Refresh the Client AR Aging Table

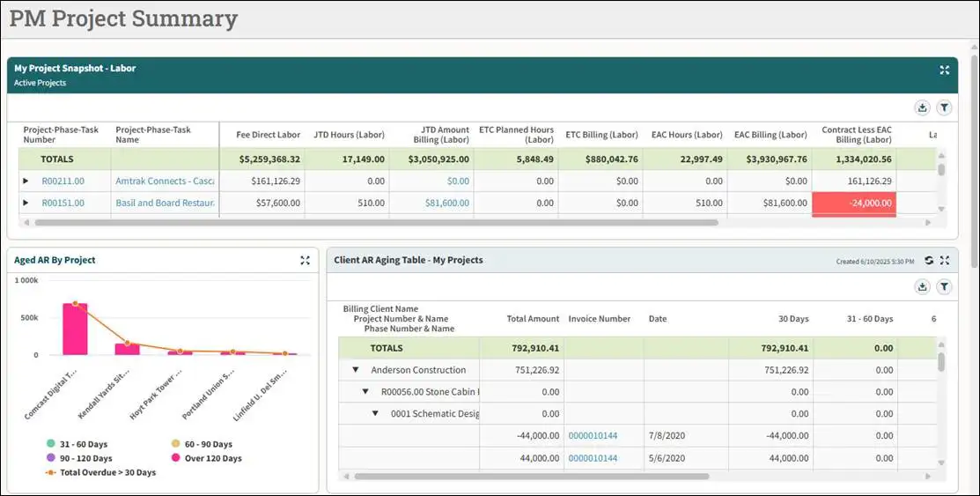click(x=929, y=260)
